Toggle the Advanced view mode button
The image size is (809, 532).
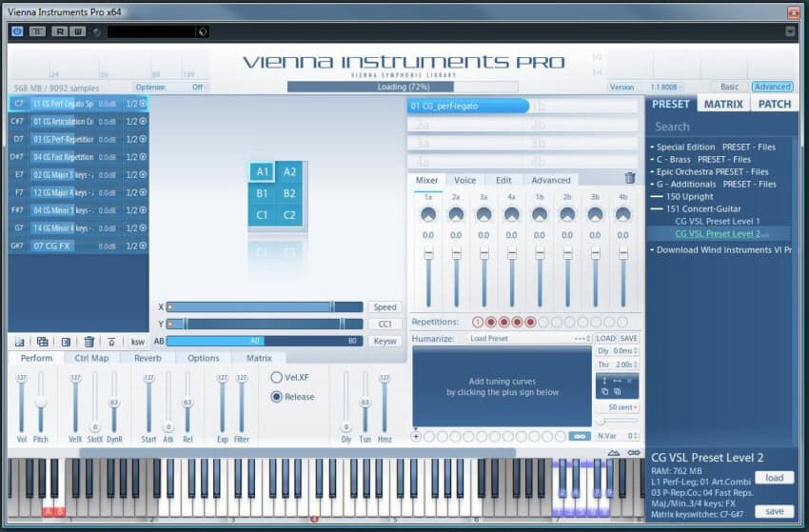coord(772,87)
